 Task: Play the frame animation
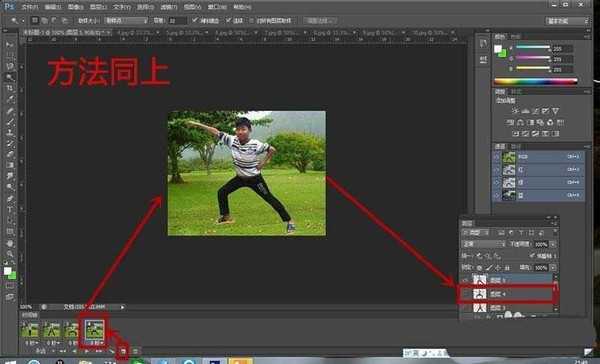(x=87, y=351)
